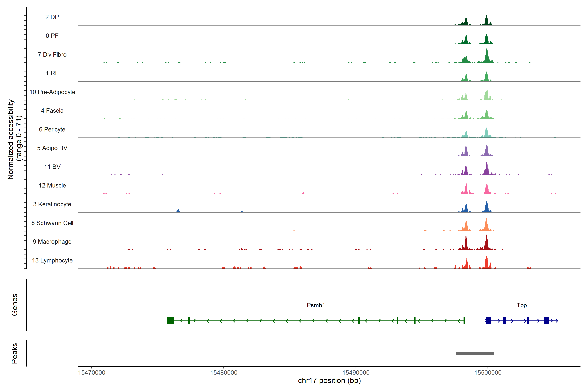Click the chr17 position axis title
Screen dimensions: 588x392
329,381
